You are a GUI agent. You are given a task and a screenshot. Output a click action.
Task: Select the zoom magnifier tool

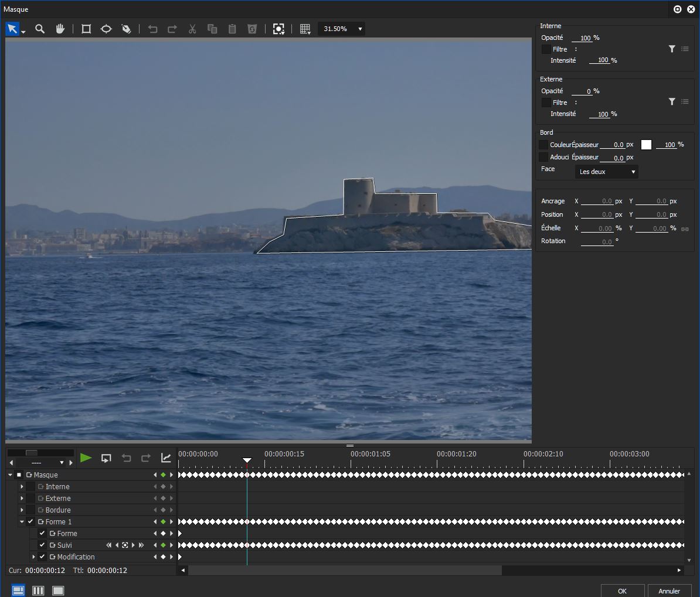pyautogui.click(x=40, y=29)
